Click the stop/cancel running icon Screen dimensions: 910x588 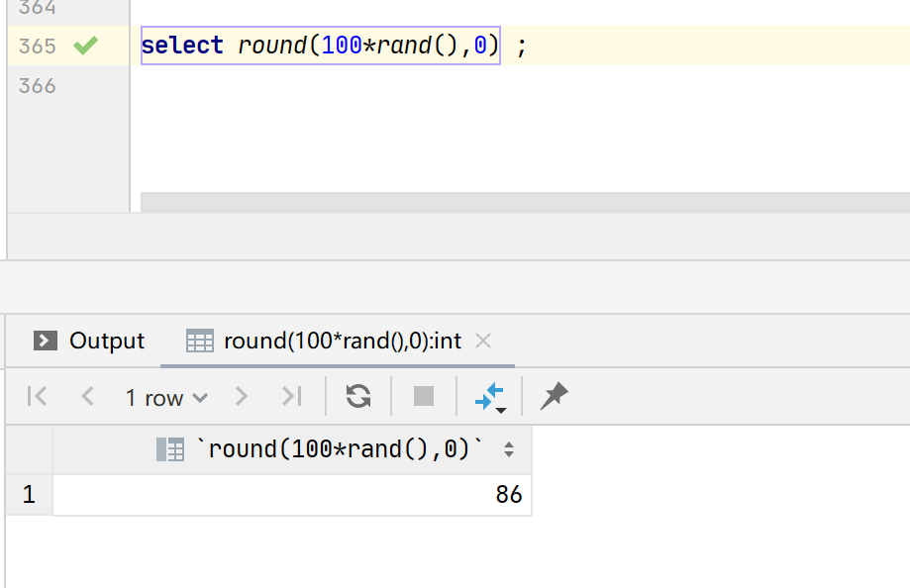(x=424, y=396)
